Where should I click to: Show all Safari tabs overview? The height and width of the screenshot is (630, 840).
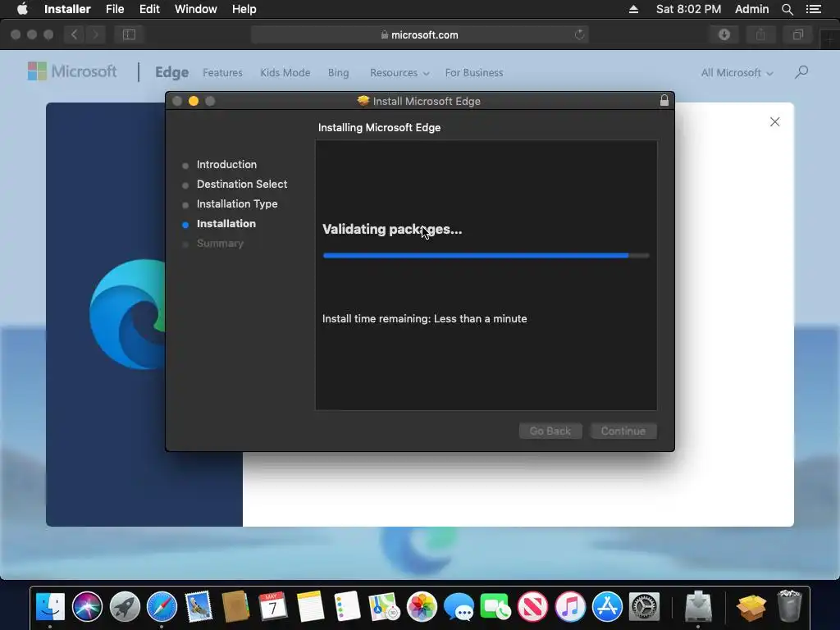[797, 34]
